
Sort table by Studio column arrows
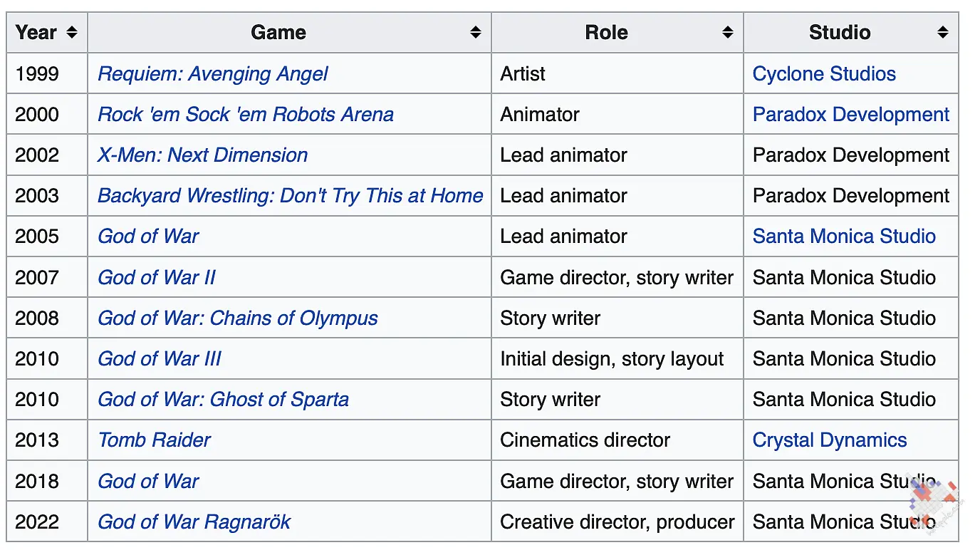click(x=943, y=33)
